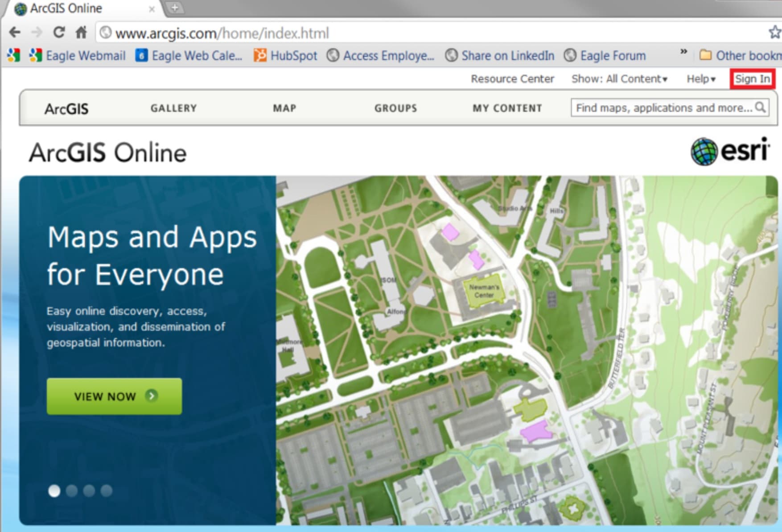Expand the Show: All Content dropdown
Image resolution: width=782 pixels, height=532 pixels.
[x=619, y=79]
